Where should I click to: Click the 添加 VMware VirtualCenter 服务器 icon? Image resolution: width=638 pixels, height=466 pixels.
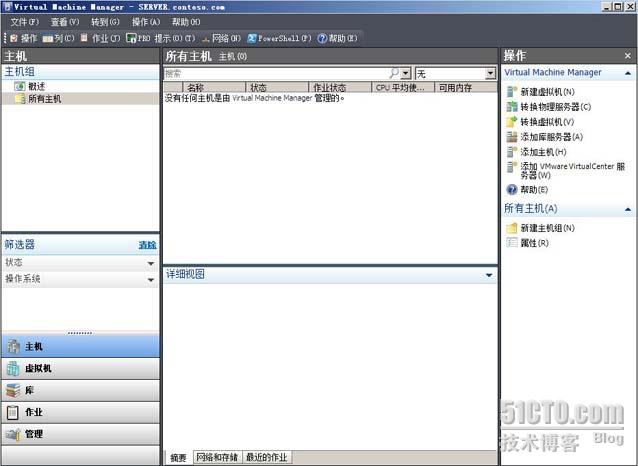(x=511, y=167)
